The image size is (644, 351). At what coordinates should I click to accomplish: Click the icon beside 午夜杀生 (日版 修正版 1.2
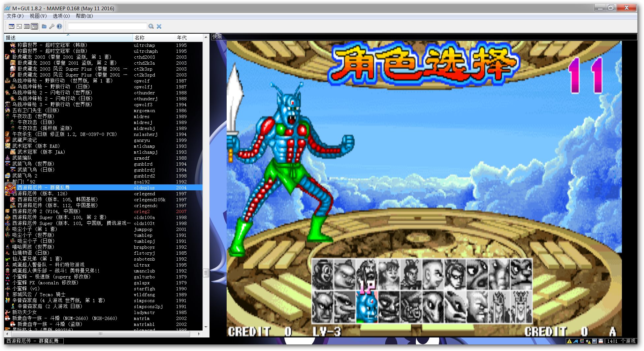(x=7, y=134)
